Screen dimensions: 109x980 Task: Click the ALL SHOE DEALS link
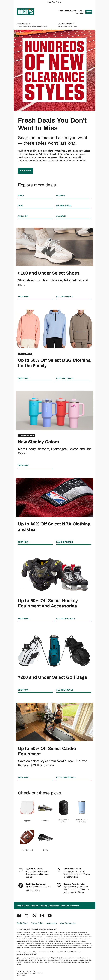64,296
